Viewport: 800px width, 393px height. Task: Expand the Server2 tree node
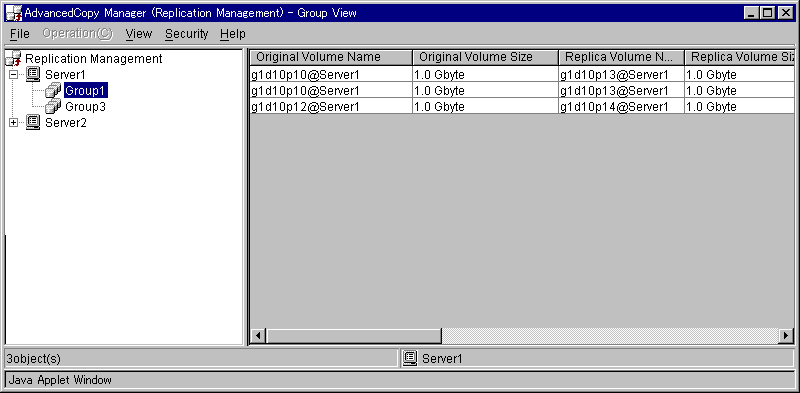click(14, 122)
